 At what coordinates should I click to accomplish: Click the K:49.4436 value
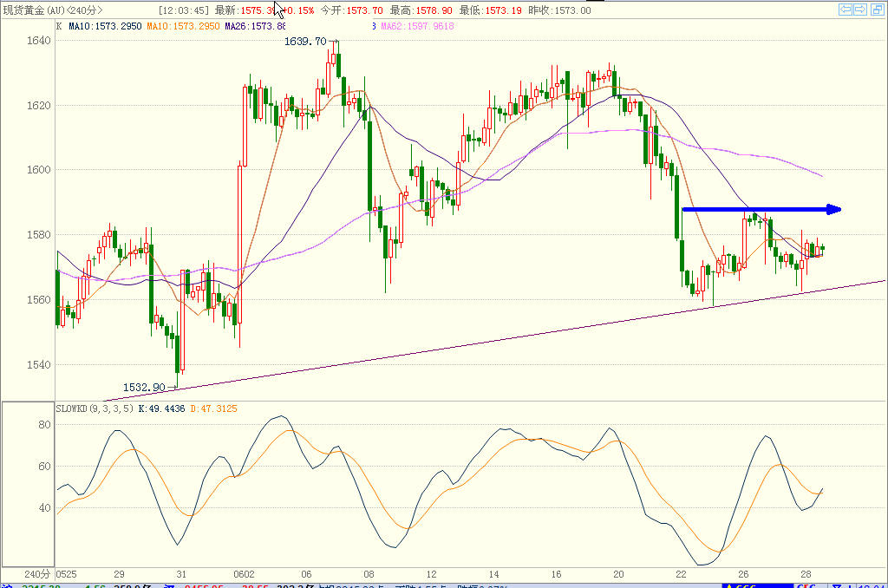[x=161, y=408]
